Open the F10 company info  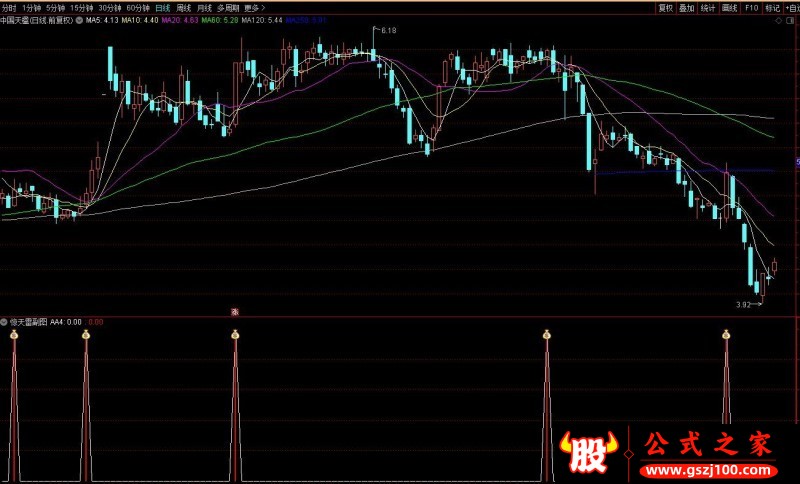pos(752,8)
